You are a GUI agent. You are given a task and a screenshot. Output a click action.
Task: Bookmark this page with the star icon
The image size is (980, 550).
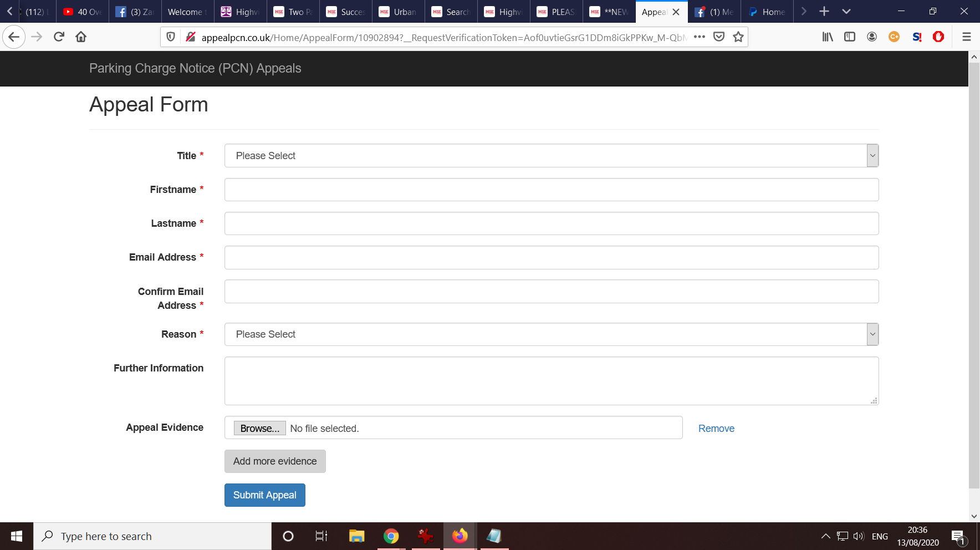738,37
